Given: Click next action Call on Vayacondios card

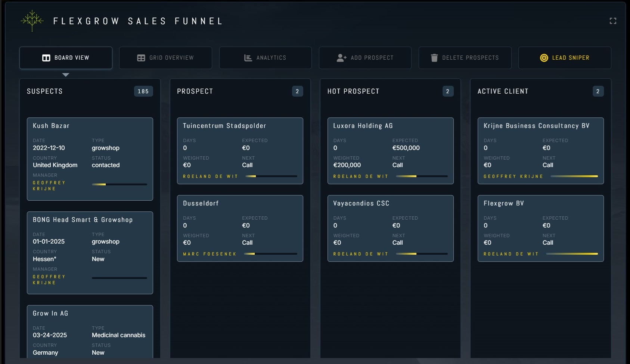Looking at the screenshot, I should (397, 242).
